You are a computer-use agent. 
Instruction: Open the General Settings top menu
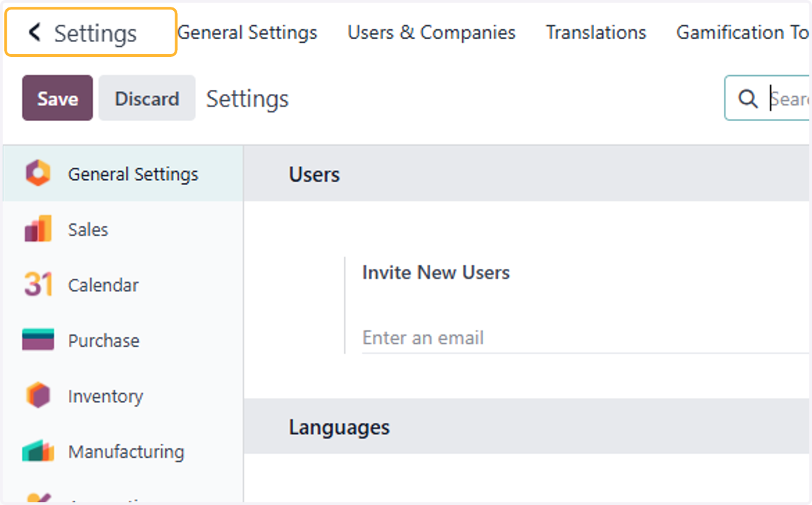click(x=247, y=32)
